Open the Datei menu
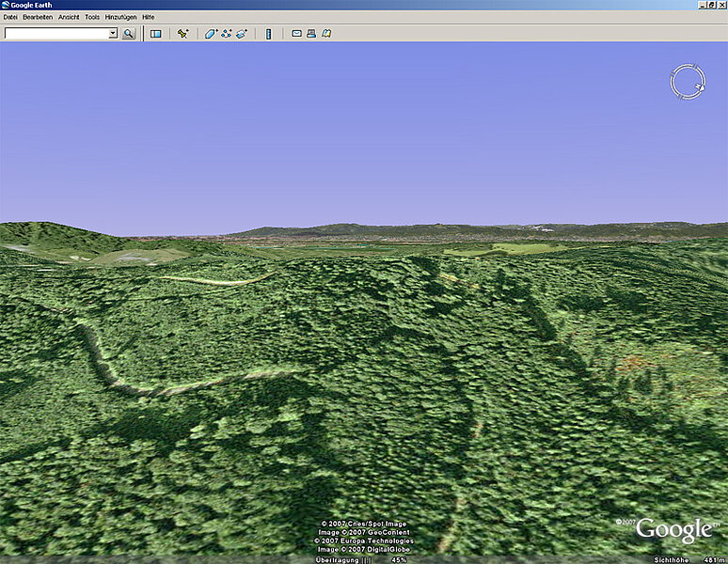Image resolution: width=728 pixels, height=564 pixels. tap(10, 17)
